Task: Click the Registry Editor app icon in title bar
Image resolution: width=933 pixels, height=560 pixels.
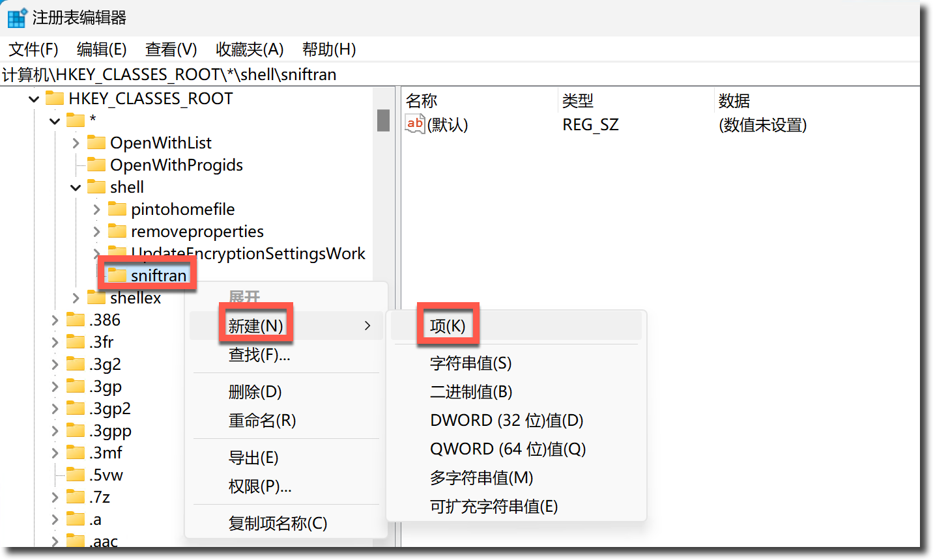Action: 17,18
